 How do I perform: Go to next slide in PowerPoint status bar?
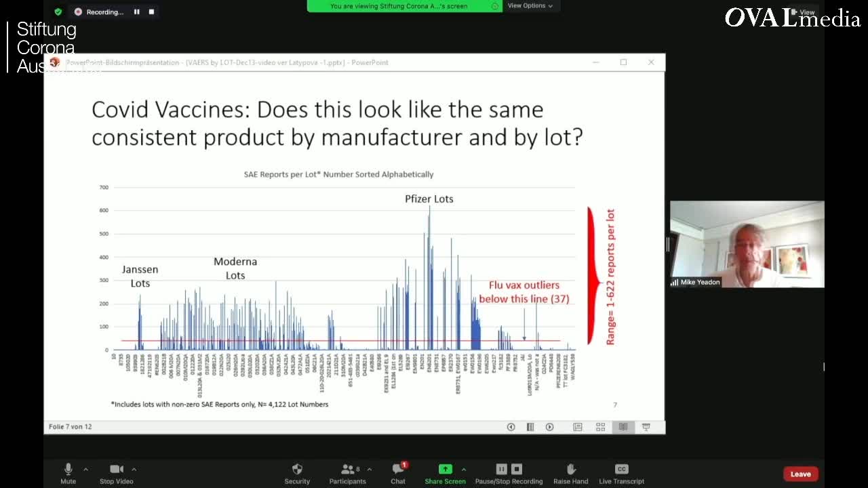550,427
